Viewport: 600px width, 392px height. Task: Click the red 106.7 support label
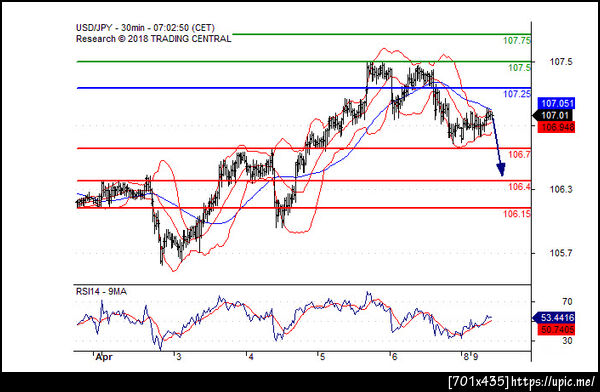coord(519,155)
